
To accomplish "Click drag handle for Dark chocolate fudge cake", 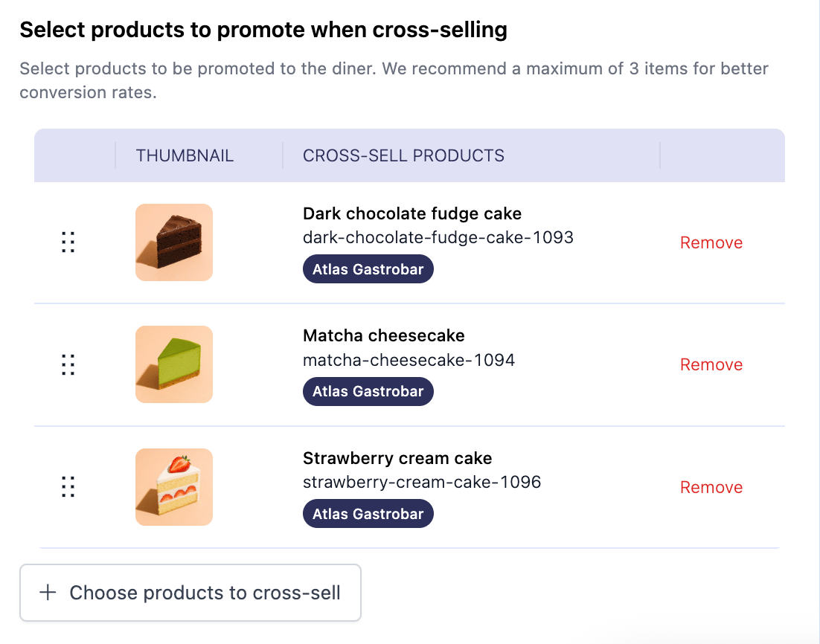I will tap(68, 242).
